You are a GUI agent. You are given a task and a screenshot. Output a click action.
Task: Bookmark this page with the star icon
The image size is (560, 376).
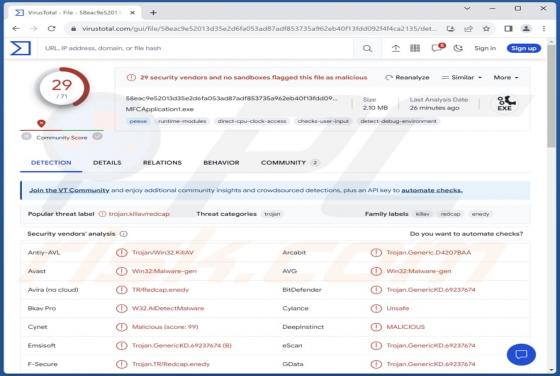(486, 29)
